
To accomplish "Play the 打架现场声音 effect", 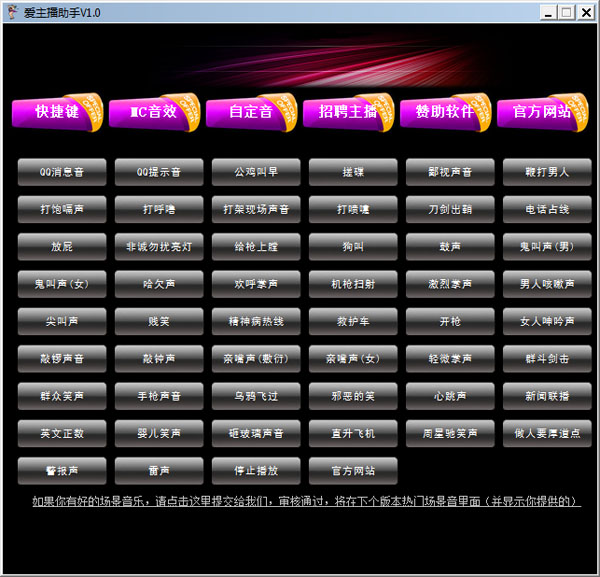I will [x=256, y=209].
